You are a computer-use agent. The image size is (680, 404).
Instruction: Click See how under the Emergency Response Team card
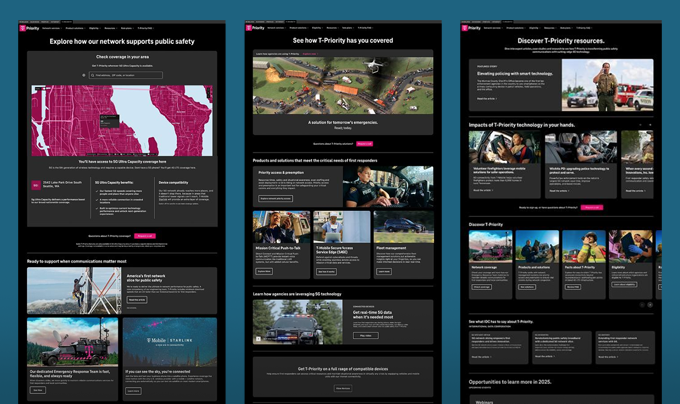point(38,390)
